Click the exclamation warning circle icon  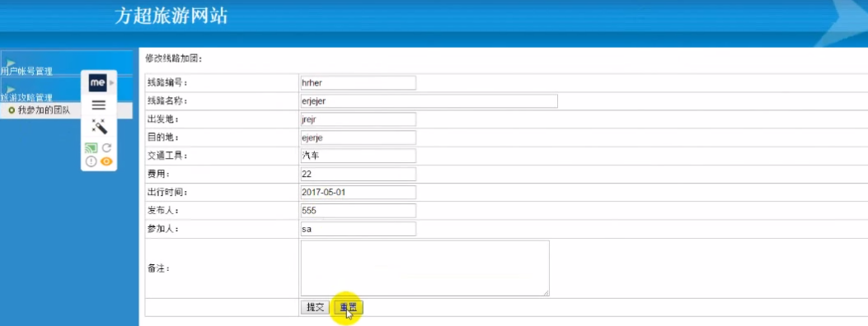coord(91,161)
